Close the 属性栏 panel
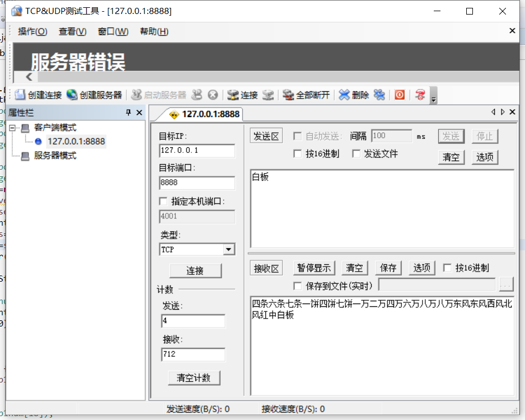The width and height of the screenshot is (525, 420). [x=139, y=113]
